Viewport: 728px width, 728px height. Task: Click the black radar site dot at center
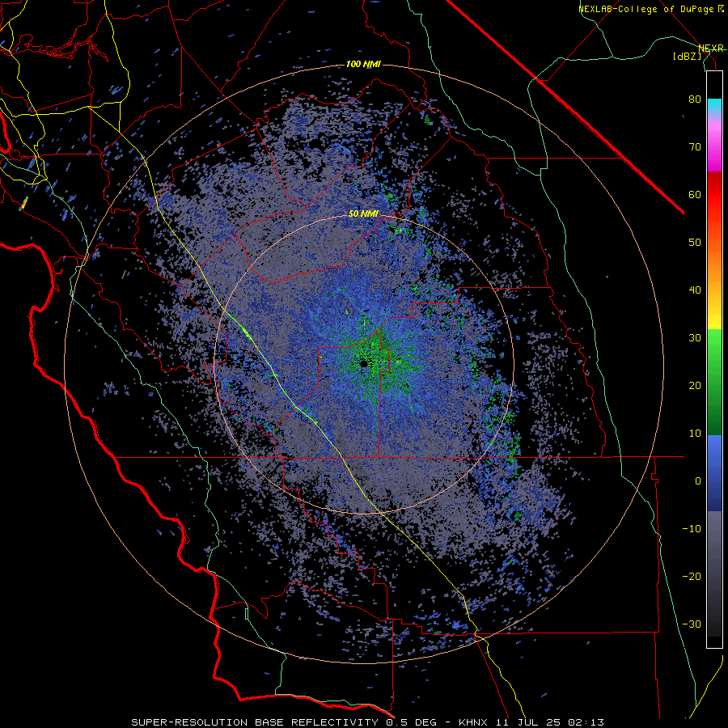(x=364, y=363)
